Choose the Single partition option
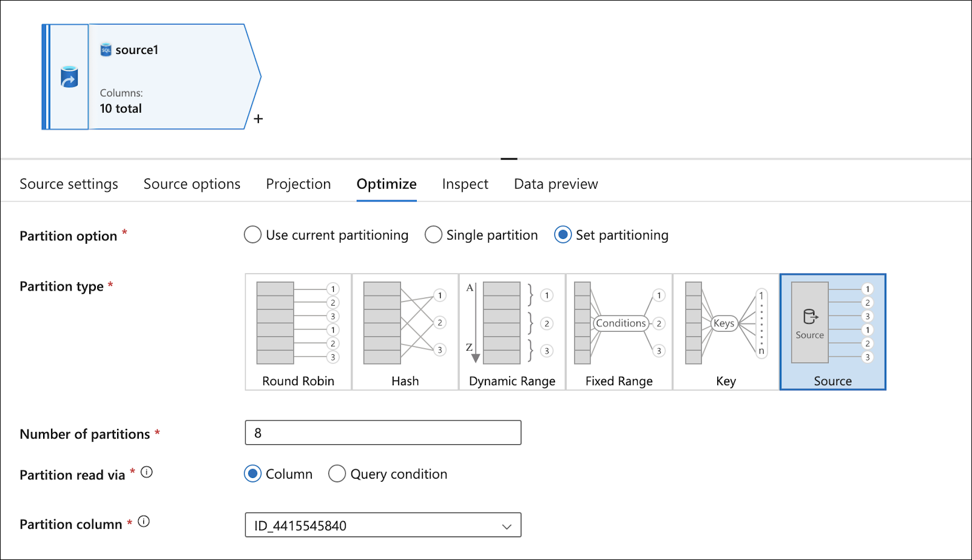Viewport: 972px width, 560px height. coord(434,235)
